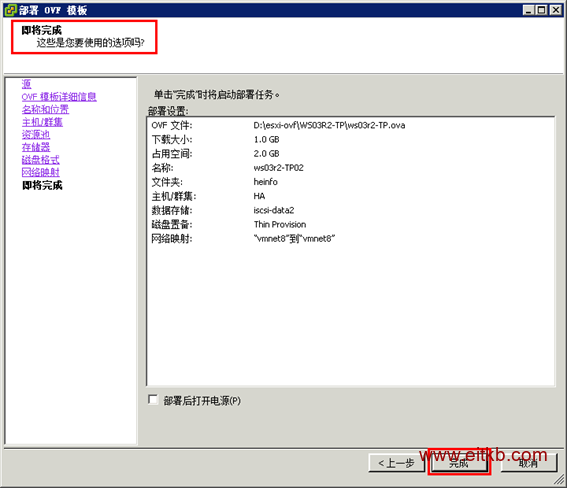Go to the 磁盘格式 step
Image resolution: width=567 pixels, height=488 pixels.
coord(40,160)
